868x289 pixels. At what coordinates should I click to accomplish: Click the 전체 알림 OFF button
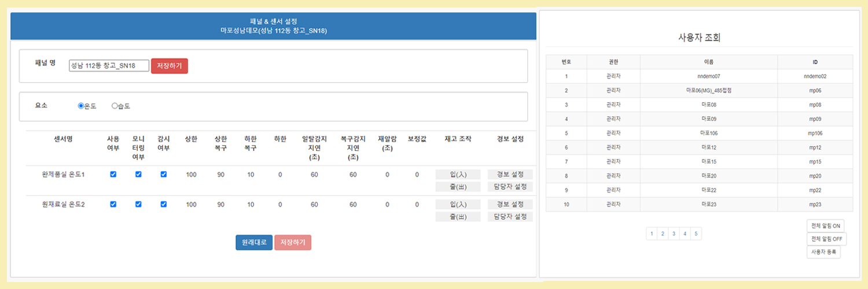click(x=826, y=239)
